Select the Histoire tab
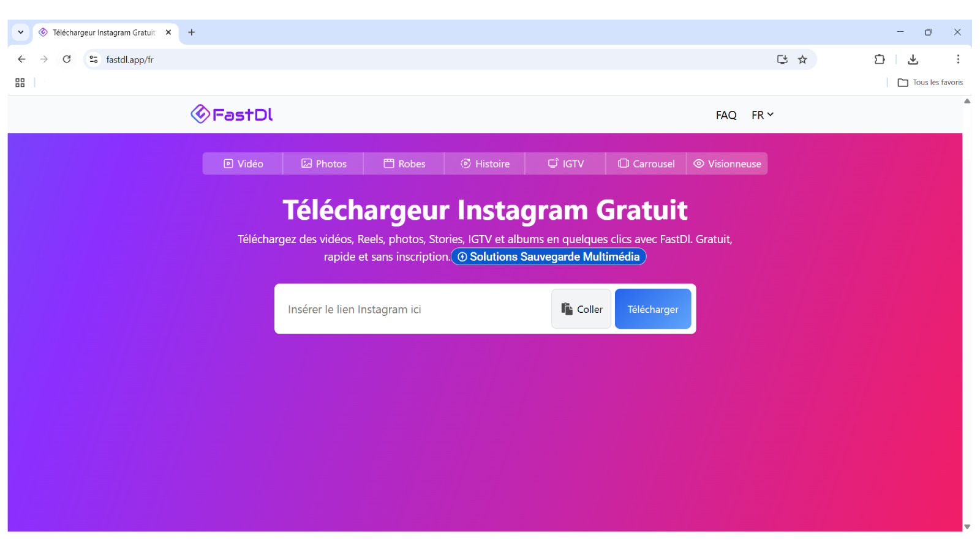 (485, 163)
